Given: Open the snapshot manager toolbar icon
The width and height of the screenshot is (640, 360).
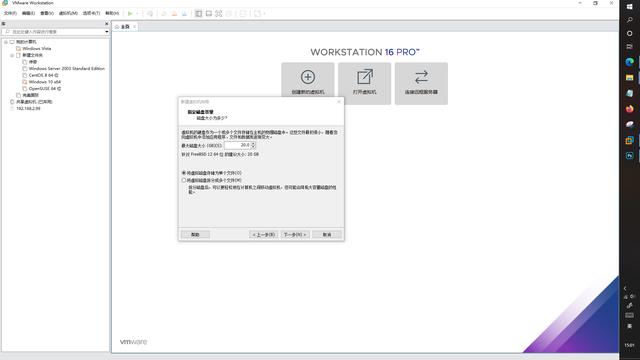Looking at the screenshot, I should click(184, 13).
